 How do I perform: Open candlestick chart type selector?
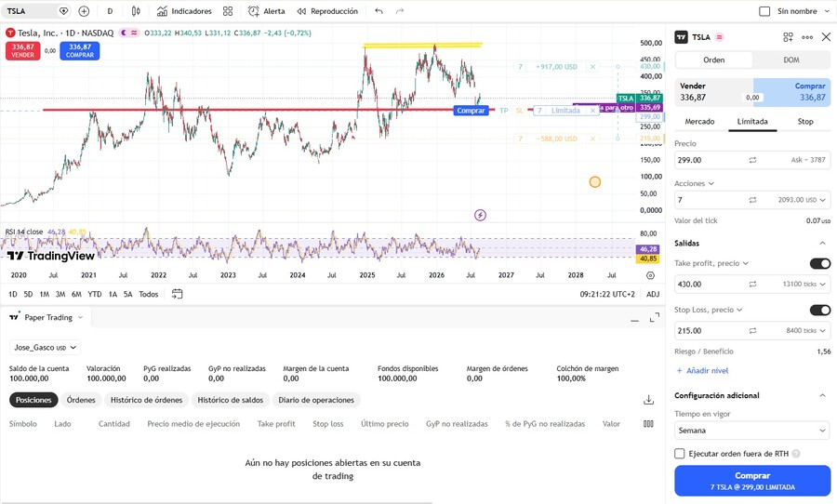136,11
